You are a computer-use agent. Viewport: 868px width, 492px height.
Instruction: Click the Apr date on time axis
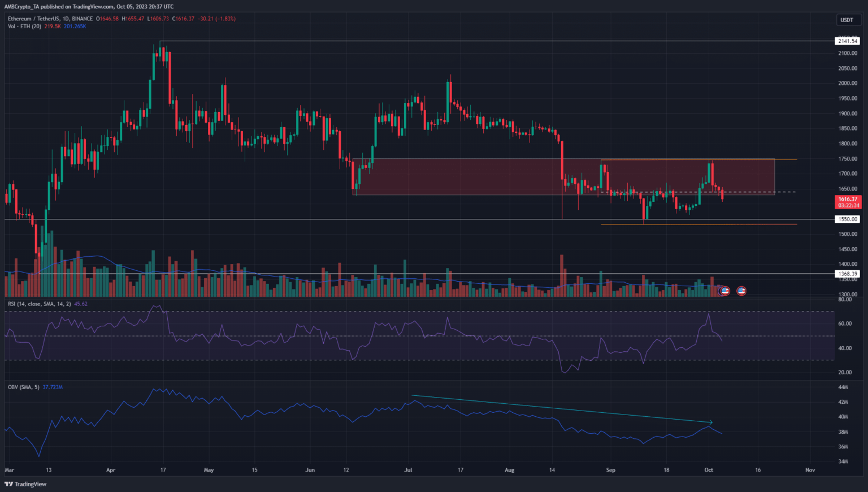click(x=111, y=470)
